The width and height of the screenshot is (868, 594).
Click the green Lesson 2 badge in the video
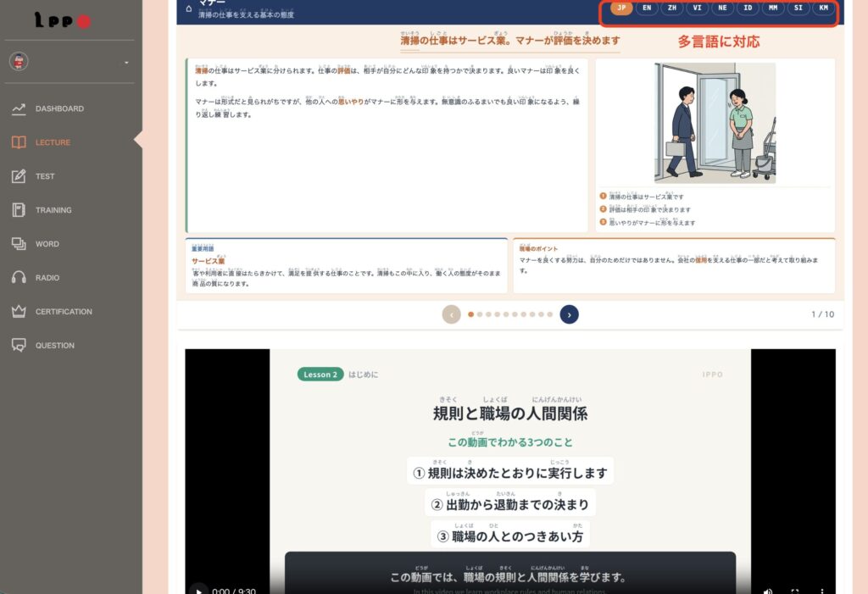pyautogui.click(x=320, y=375)
